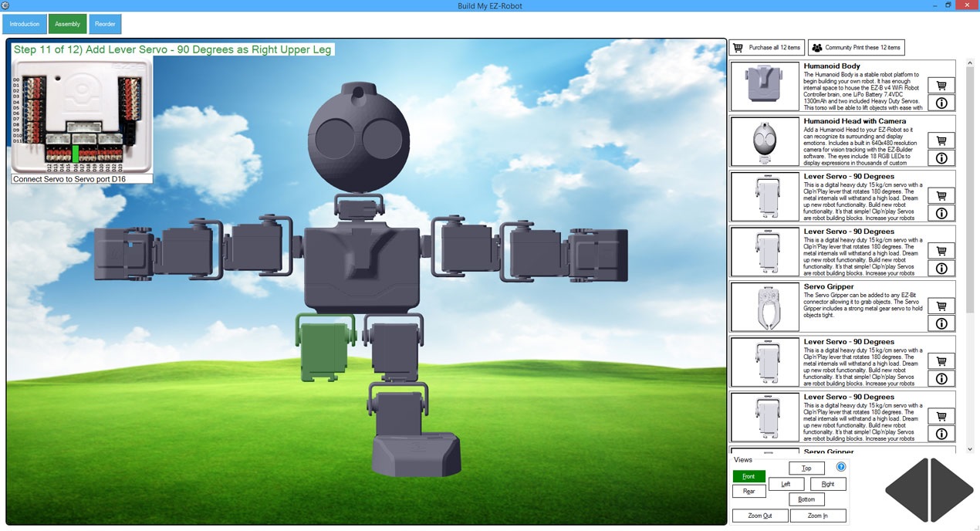This screenshot has height=531, width=980.
Task: Click the Zoom In button
Action: point(818,515)
